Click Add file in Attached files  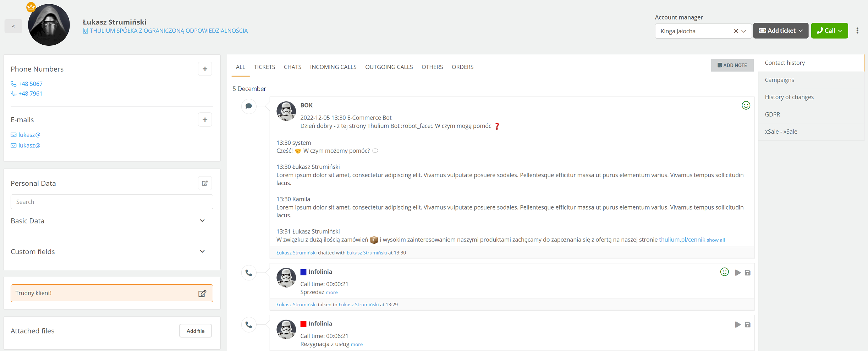[x=196, y=331]
